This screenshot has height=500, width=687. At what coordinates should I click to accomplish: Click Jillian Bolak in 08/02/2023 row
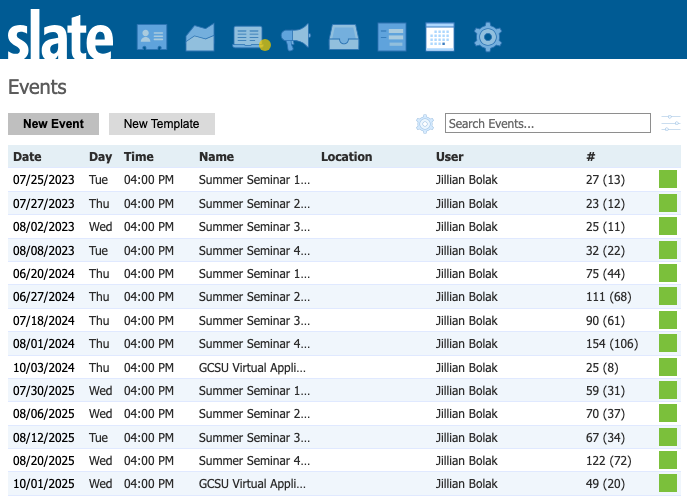tap(467, 227)
